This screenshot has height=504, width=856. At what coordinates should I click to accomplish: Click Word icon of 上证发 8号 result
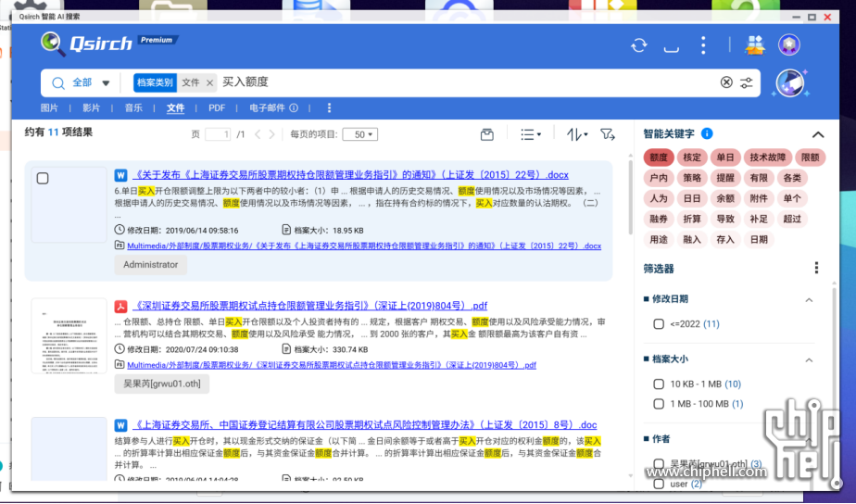[120, 425]
